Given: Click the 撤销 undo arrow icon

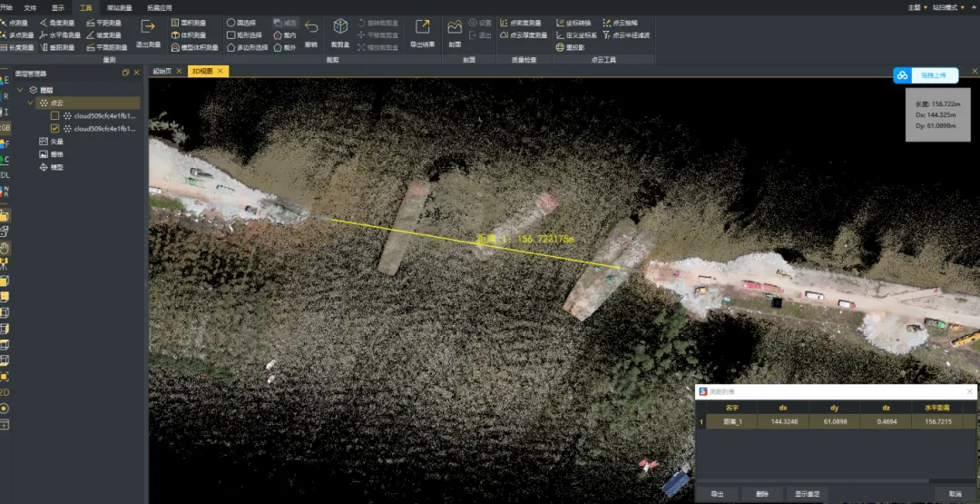Looking at the screenshot, I should tap(311, 27).
